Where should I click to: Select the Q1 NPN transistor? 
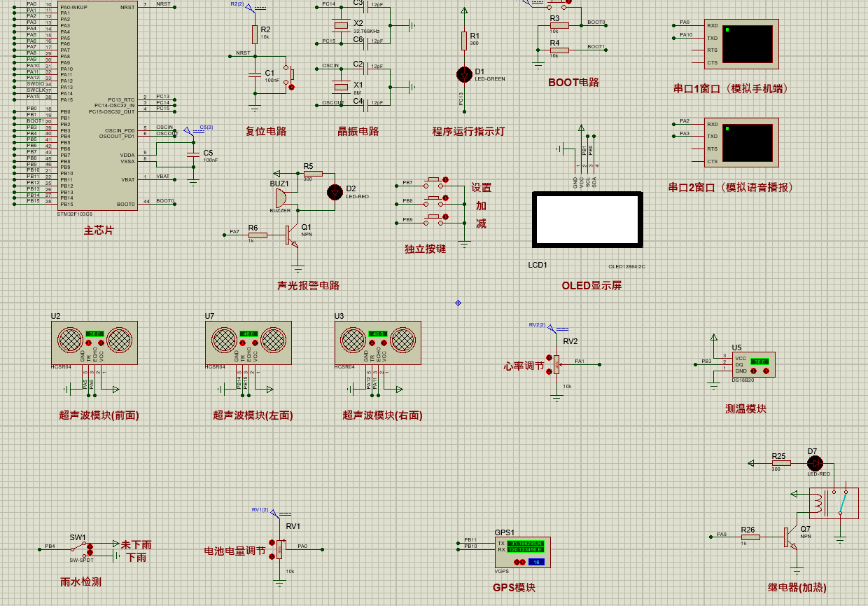(x=291, y=235)
